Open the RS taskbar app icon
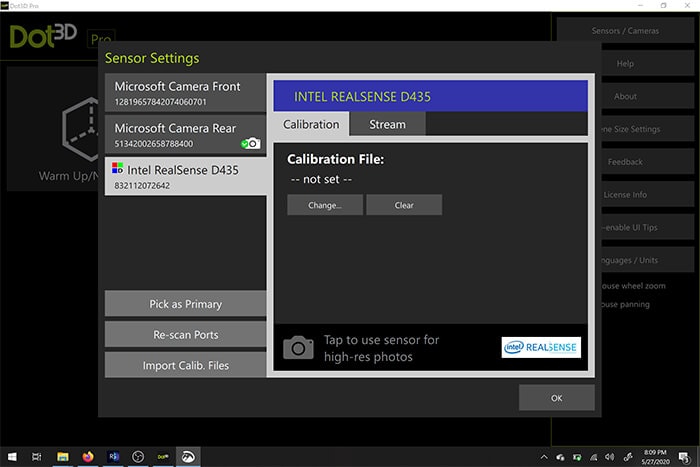Image resolution: width=700 pixels, height=467 pixels. click(x=113, y=457)
